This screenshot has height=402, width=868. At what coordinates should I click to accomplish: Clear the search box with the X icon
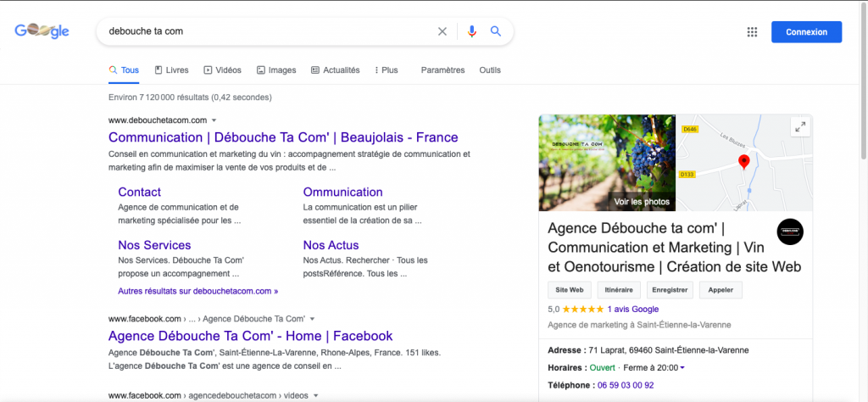click(442, 31)
